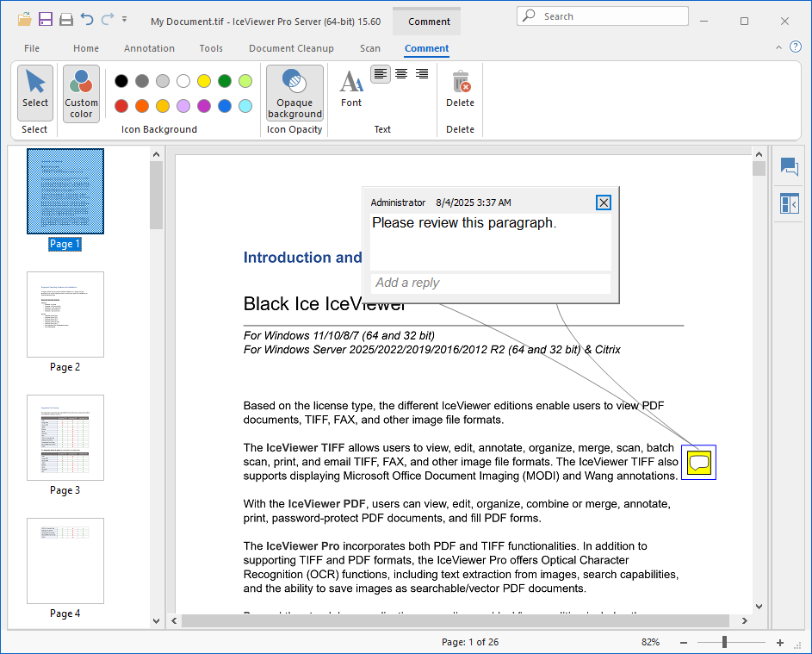812x654 pixels.
Task: Center the comment text
Action: [x=401, y=74]
